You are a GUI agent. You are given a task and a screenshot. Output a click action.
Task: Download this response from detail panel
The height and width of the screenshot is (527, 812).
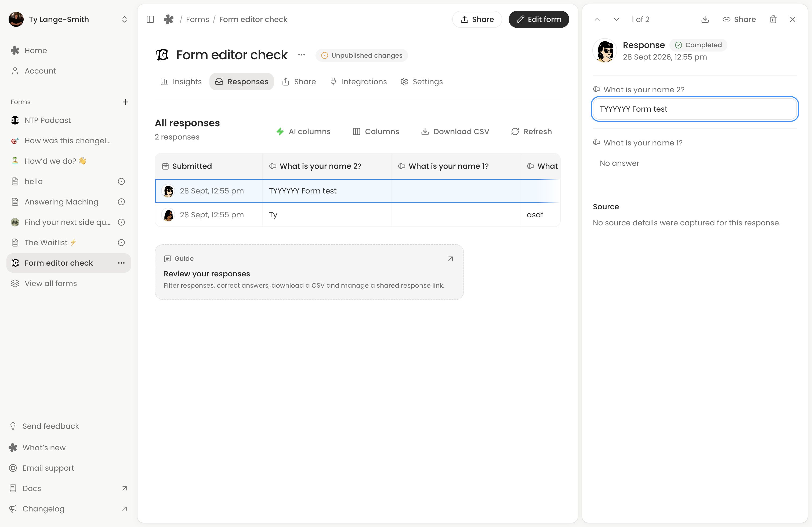[705, 19]
